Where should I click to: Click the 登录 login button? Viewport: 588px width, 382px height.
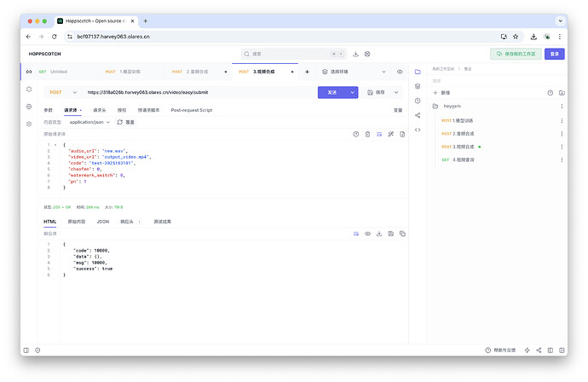(555, 54)
